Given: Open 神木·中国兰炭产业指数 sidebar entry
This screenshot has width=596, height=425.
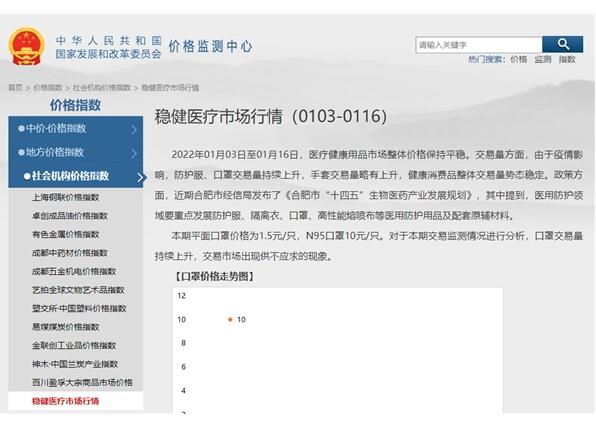Looking at the screenshot, I should (75, 364).
